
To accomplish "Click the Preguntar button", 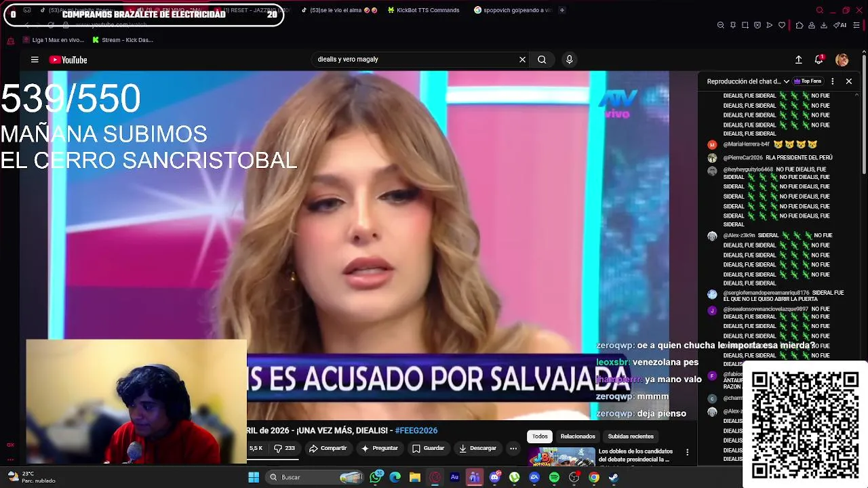I will (x=380, y=448).
